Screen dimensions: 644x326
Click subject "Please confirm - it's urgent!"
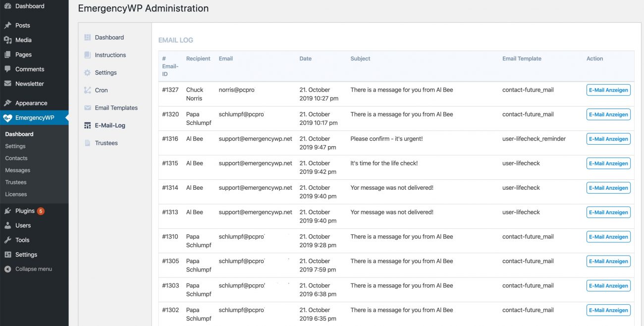386,139
